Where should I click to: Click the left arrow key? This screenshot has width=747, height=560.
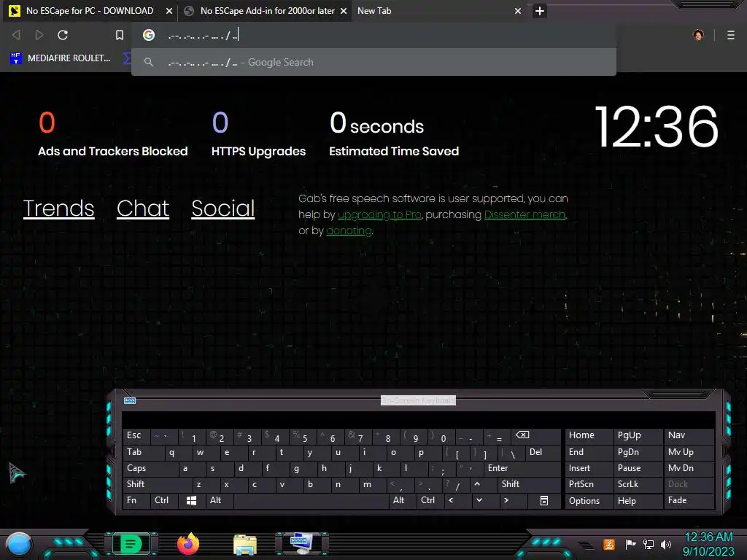click(x=457, y=500)
